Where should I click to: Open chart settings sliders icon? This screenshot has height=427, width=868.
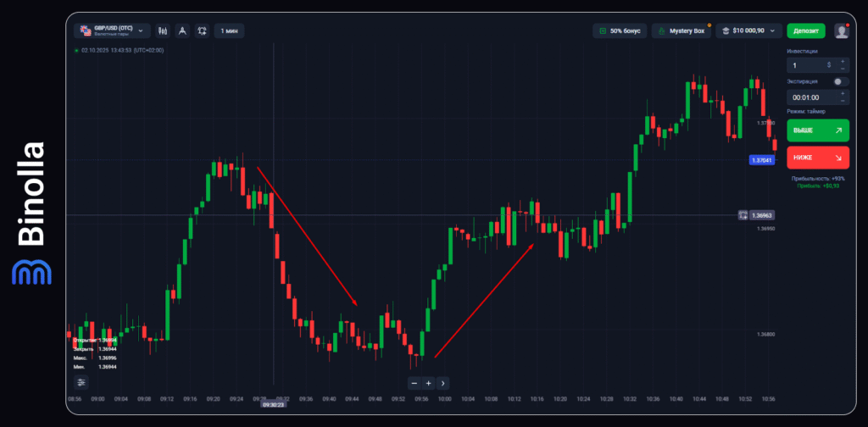(81, 382)
